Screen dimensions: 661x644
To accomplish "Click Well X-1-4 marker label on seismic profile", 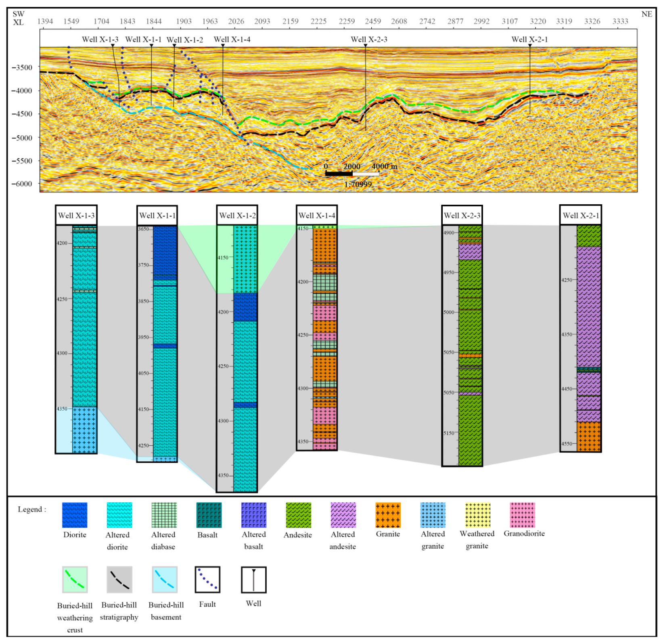I will pyautogui.click(x=232, y=39).
